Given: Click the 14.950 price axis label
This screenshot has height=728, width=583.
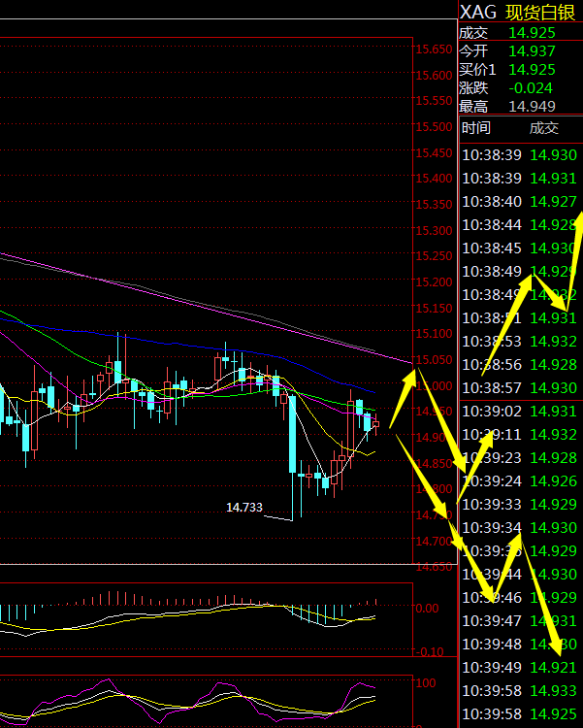Looking at the screenshot, I should (x=434, y=412).
